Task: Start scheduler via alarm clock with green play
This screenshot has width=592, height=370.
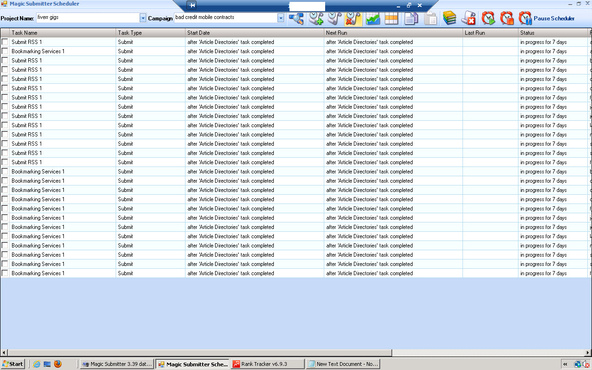Action: coord(488,18)
